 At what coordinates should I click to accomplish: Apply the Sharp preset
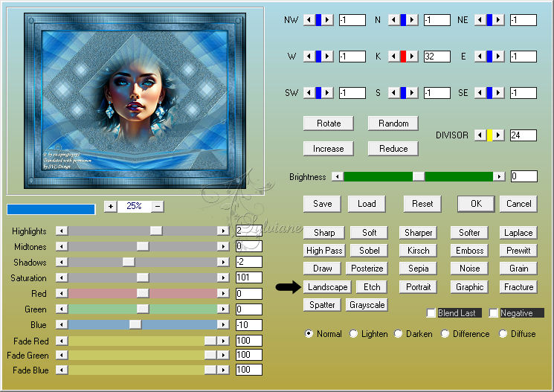[x=324, y=233]
